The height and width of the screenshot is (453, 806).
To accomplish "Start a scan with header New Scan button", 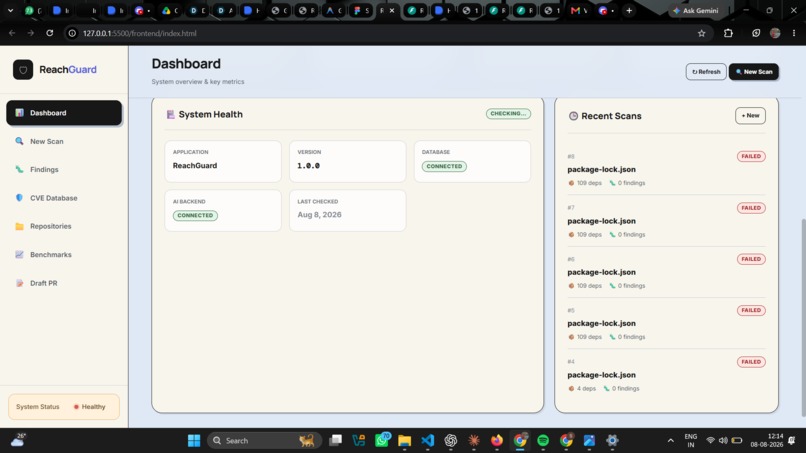I will (754, 71).
